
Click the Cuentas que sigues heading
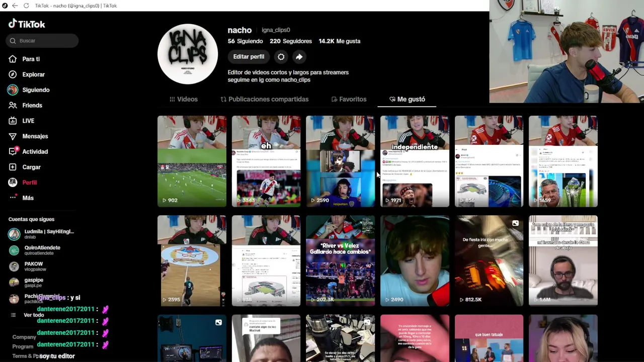31,219
